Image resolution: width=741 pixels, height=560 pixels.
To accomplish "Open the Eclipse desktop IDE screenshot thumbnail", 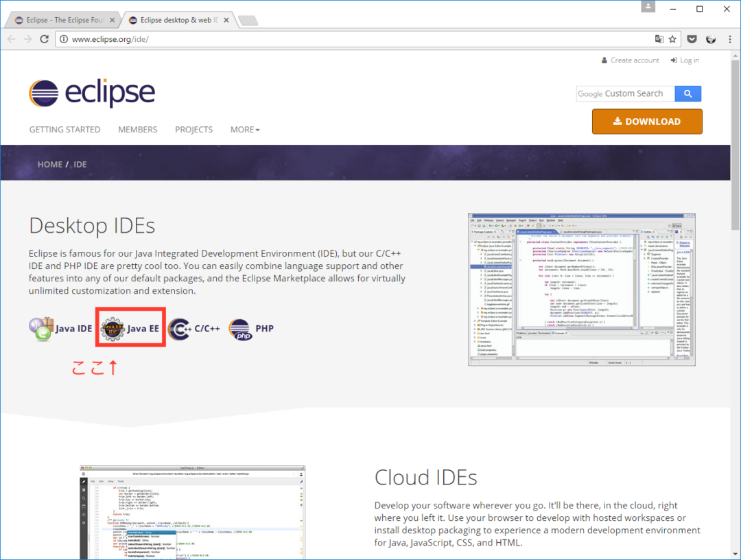I will tap(582, 290).
